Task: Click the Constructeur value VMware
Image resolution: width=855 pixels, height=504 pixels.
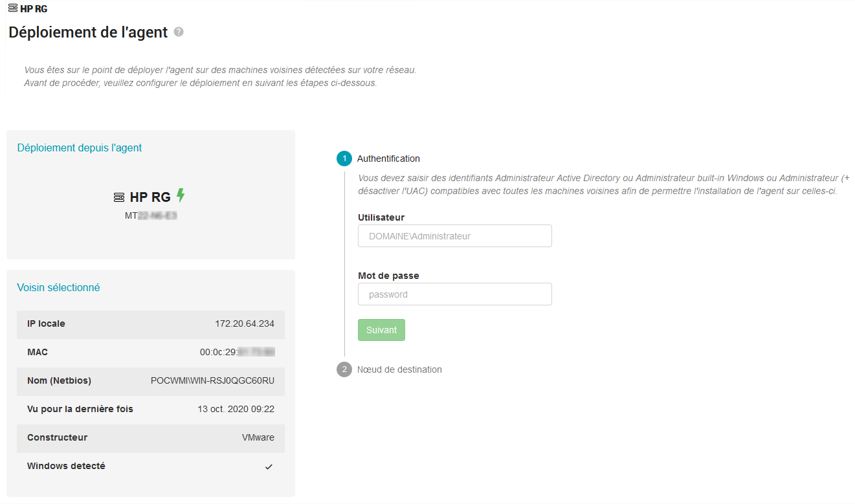Action: point(258,437)
